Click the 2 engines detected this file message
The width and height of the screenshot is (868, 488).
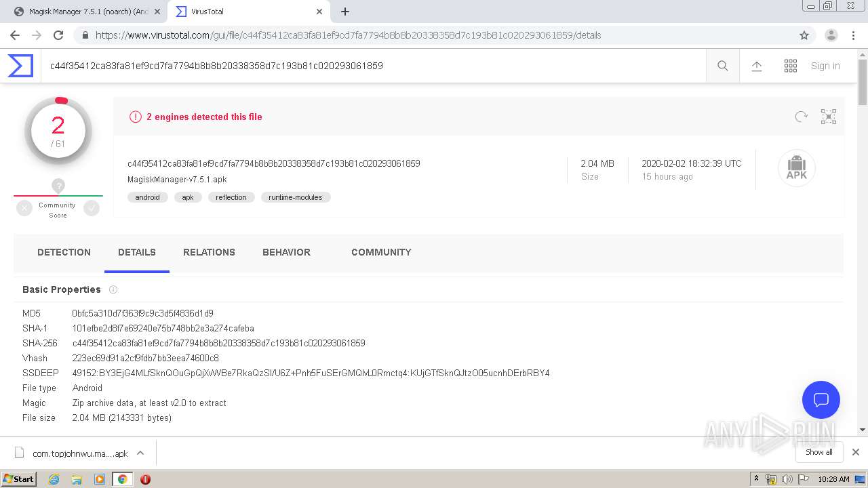tap(204, 117)
